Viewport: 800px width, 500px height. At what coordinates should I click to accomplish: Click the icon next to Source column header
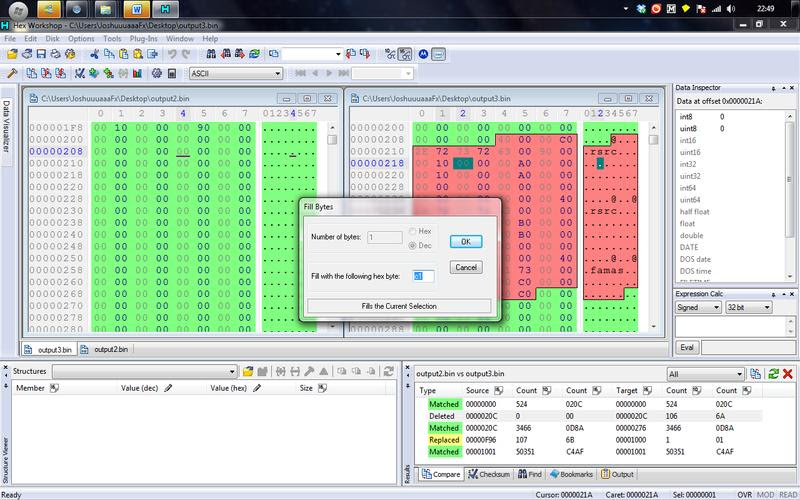(x=498, y=390)
